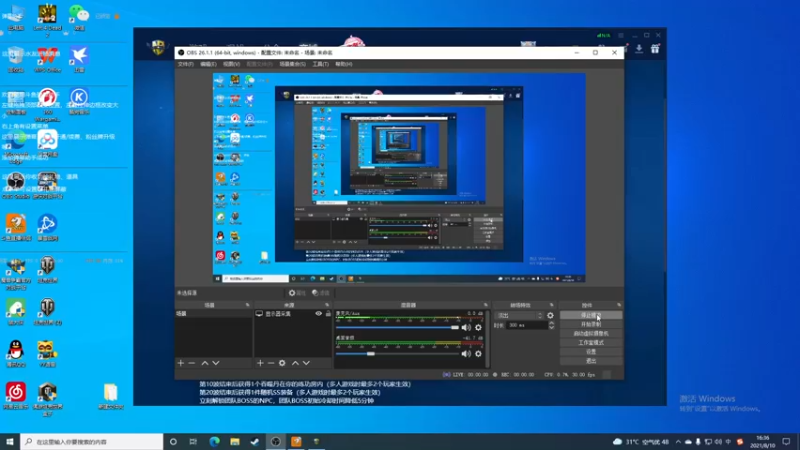
Task: Open the Help menu in OBS
Action: 344,64
